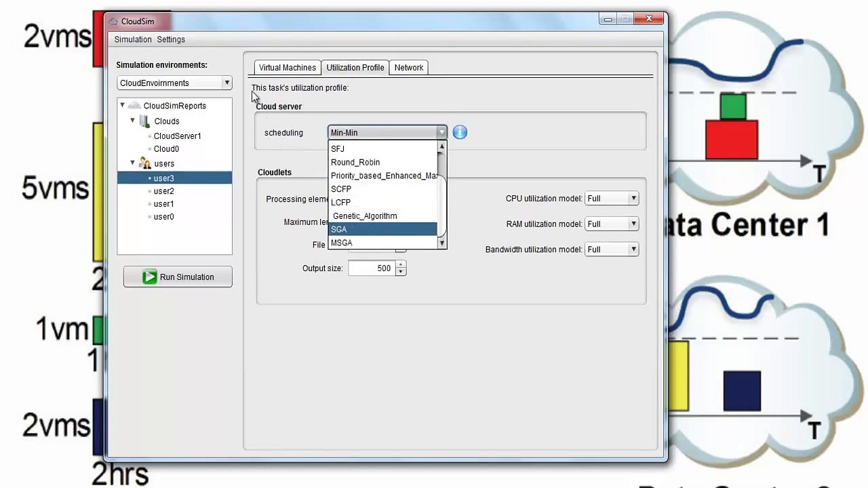Click the people icon beside users

(144, 163)
